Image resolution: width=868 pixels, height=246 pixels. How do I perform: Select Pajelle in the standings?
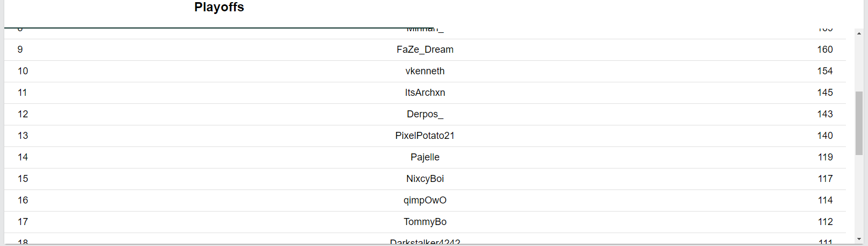[425, 157]
